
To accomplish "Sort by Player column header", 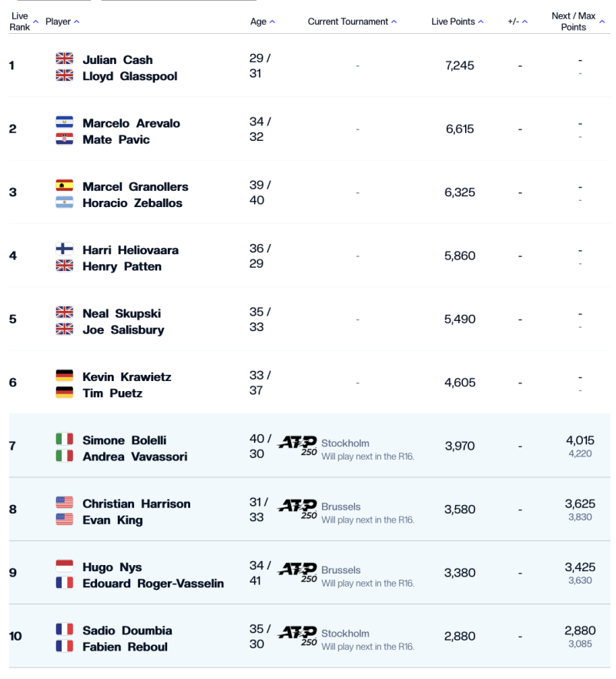I will [x=62, y=22].
